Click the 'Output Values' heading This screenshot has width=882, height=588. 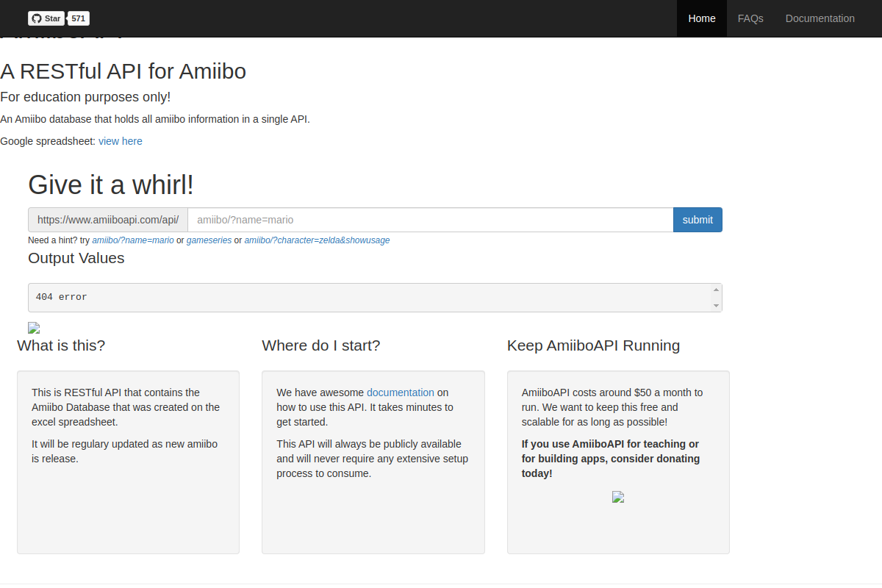(x=76, y=258)
